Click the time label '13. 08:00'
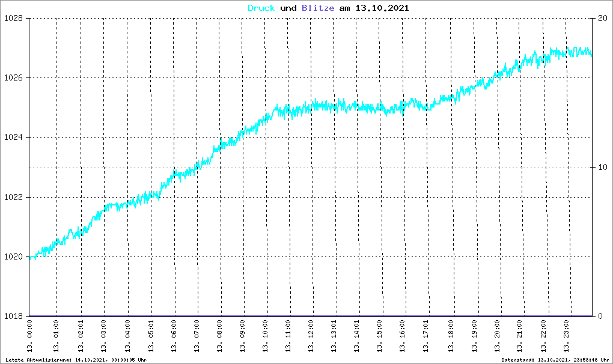This screenshot has width=613, height=364. coord(220,336)
